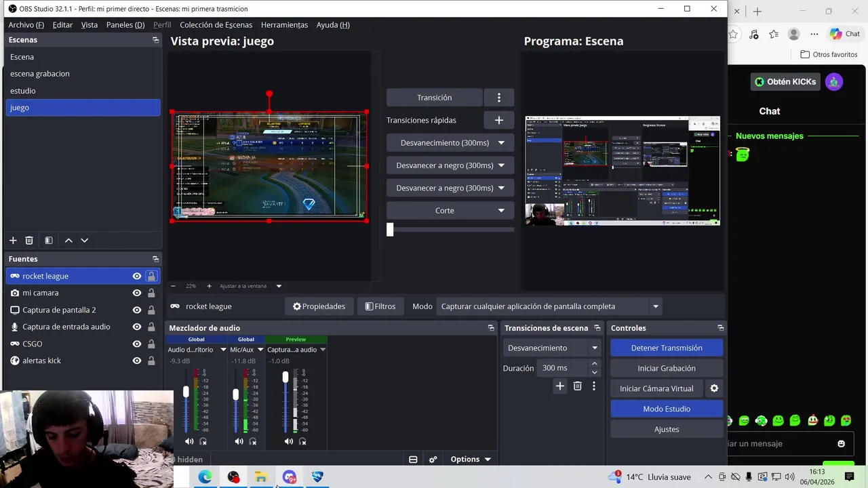Open scene transition properties three-dot menu

click(x=594, y=386)
